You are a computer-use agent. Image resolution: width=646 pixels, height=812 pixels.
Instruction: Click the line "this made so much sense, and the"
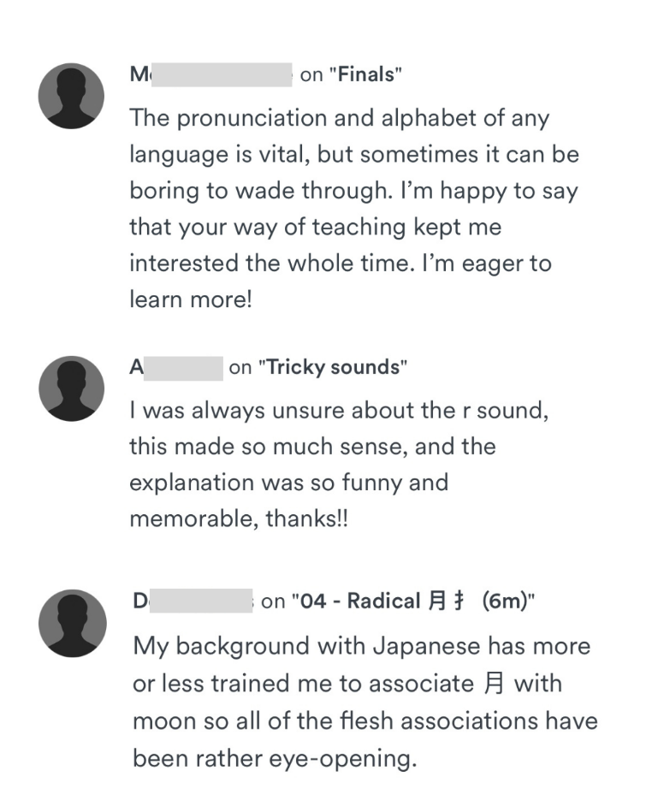click(312, 447)
